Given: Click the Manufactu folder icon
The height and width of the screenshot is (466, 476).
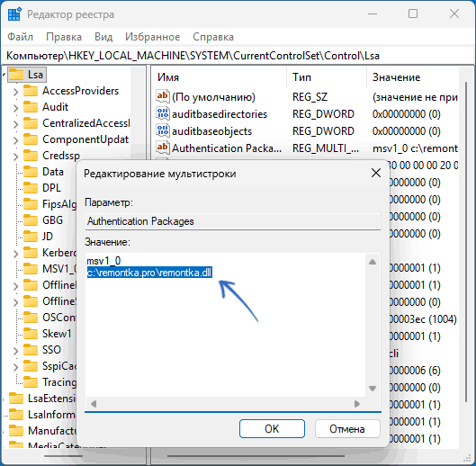Looking at the screenshot, I should tap(16, 431).
